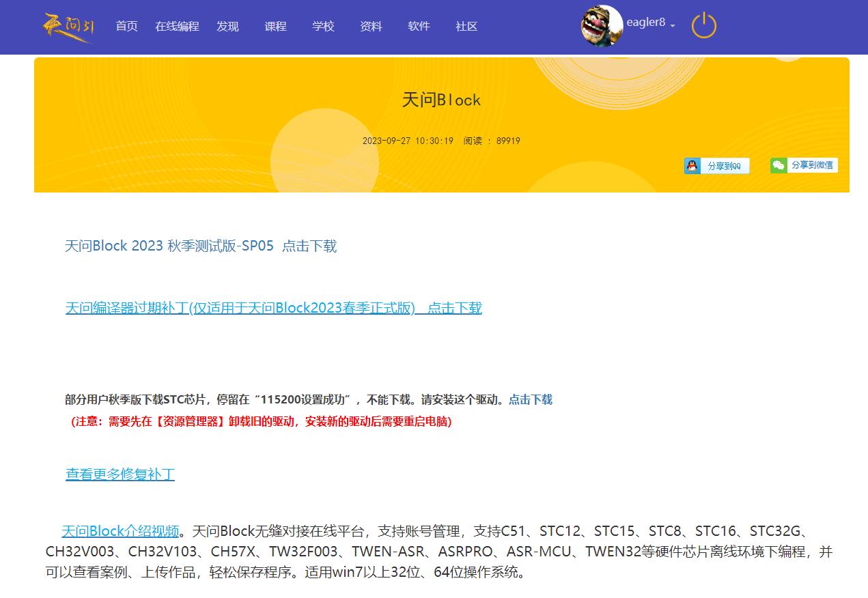The height and width of the screenshot is (598, 868).
Task: Download 天问编译器过期补丁 link
Action: pyautogui.click(x=274, y=308)
